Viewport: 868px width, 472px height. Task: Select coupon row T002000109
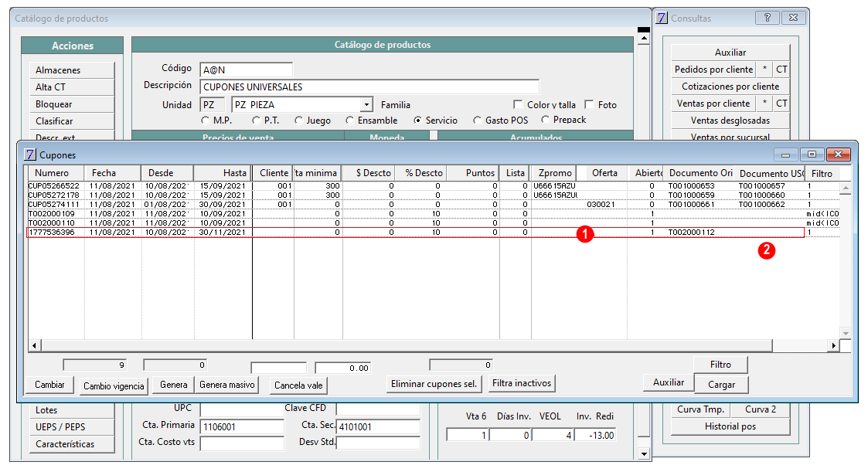click(x=434, y=213)
